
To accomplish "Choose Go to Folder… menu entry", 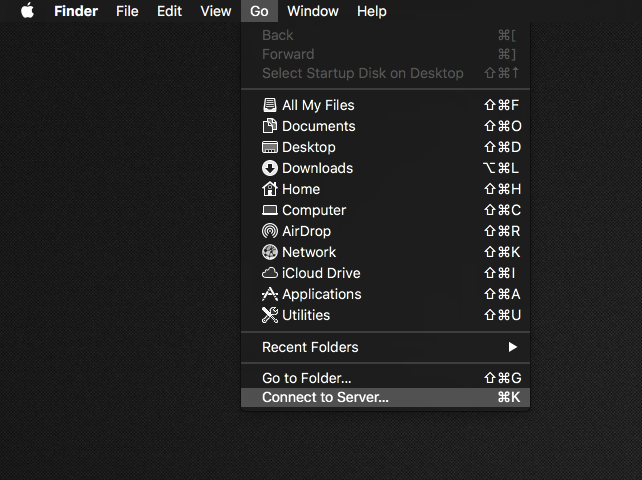I will point(385,378).
